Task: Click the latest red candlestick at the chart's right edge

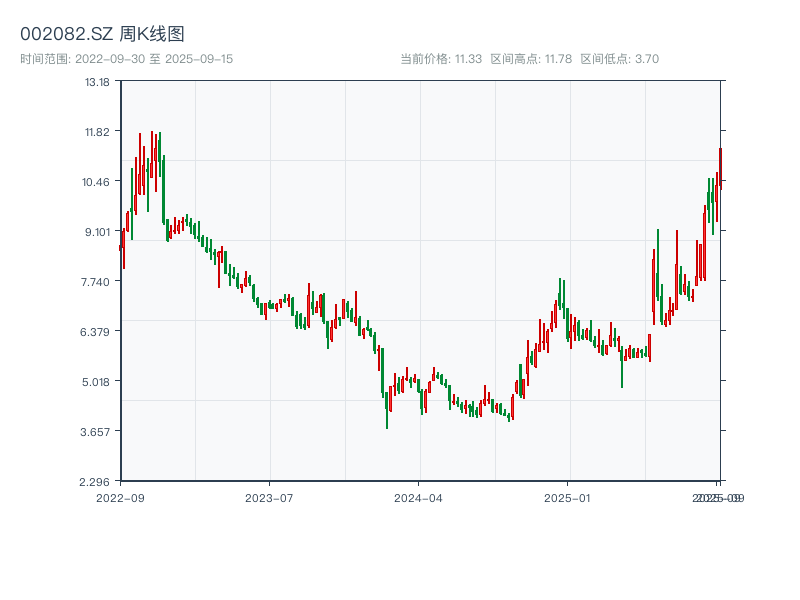Action: tap(720, 169)
